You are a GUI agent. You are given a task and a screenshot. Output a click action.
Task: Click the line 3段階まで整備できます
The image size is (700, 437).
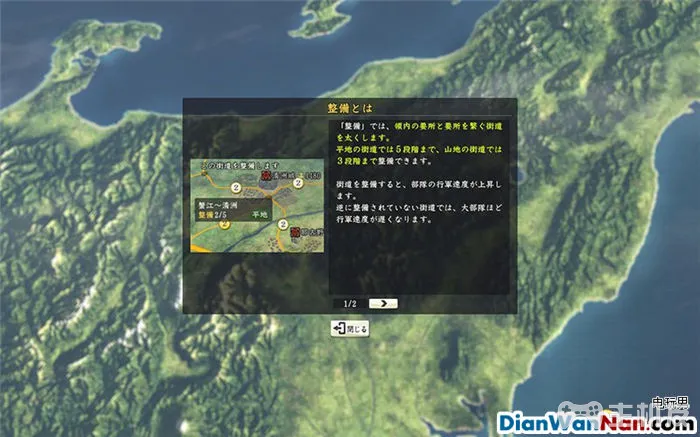click(x=384, y=161)
